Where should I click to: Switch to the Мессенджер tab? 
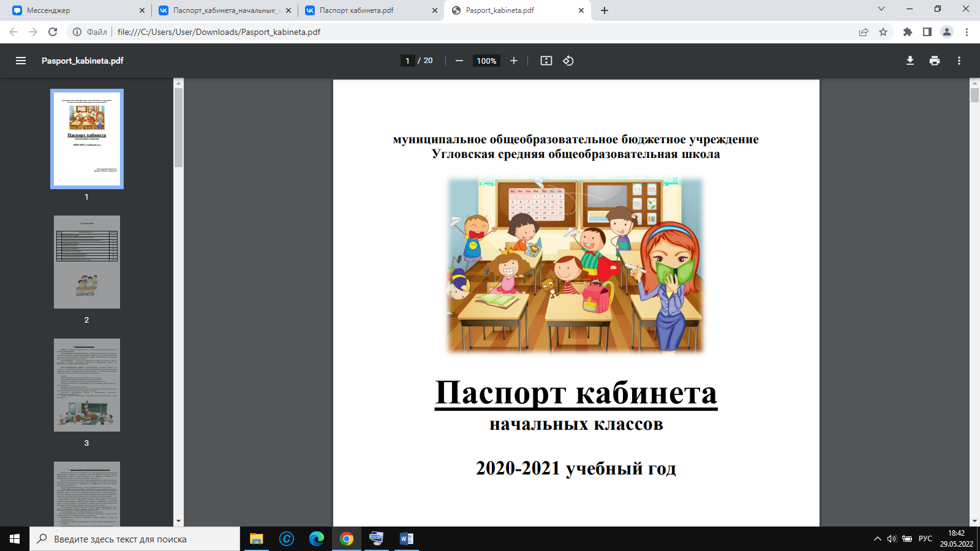(78, 10)
